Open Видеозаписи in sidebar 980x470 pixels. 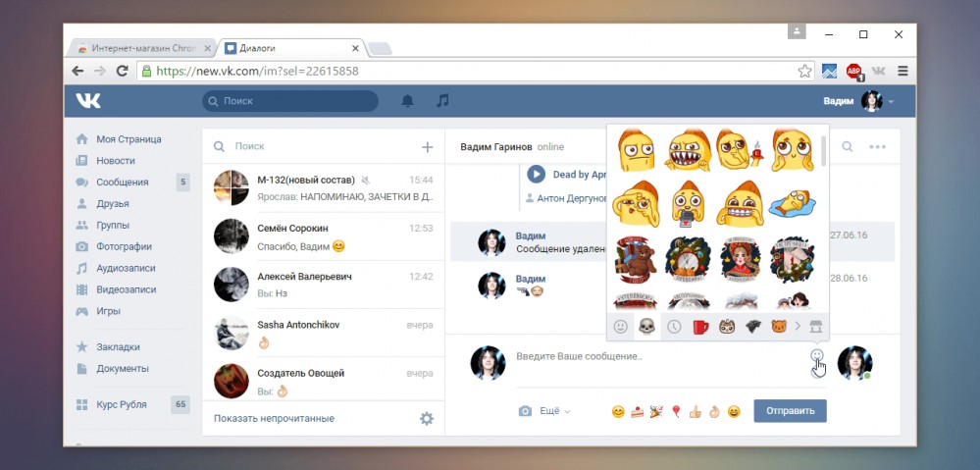pyautogui.click(x=127, y=290)
